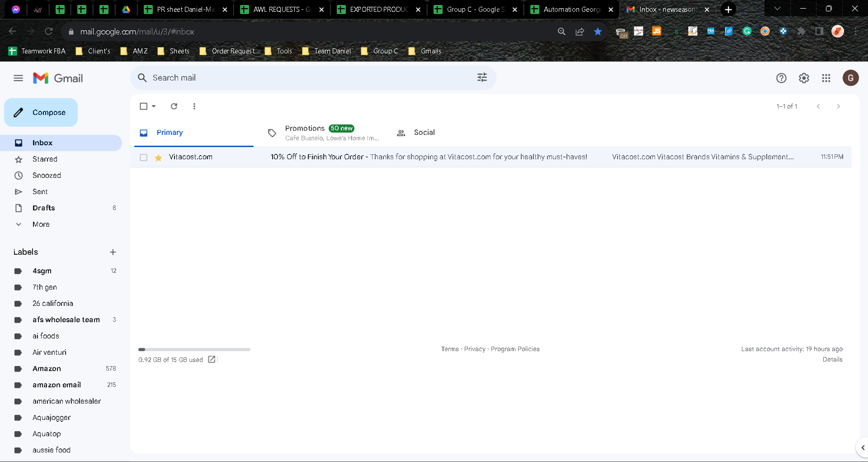868x462 pixels.
Task: Click the storage usage progress bar
Action: coord(194,349)
